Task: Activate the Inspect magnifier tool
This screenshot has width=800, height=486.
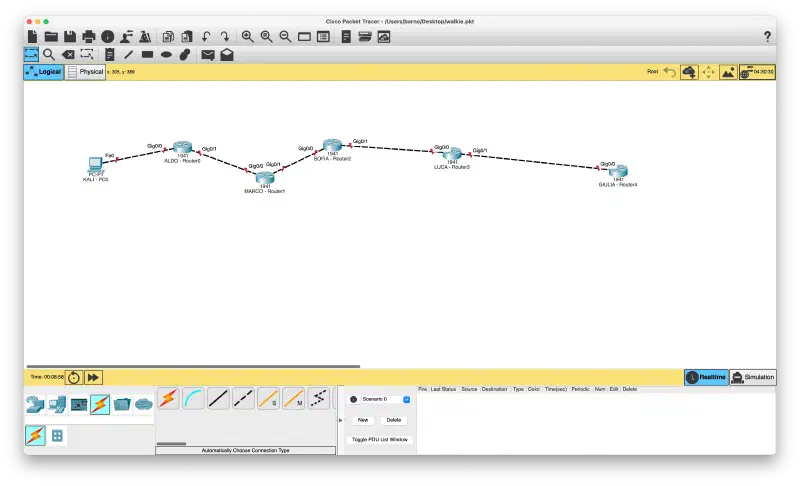Action: point(49,55)
